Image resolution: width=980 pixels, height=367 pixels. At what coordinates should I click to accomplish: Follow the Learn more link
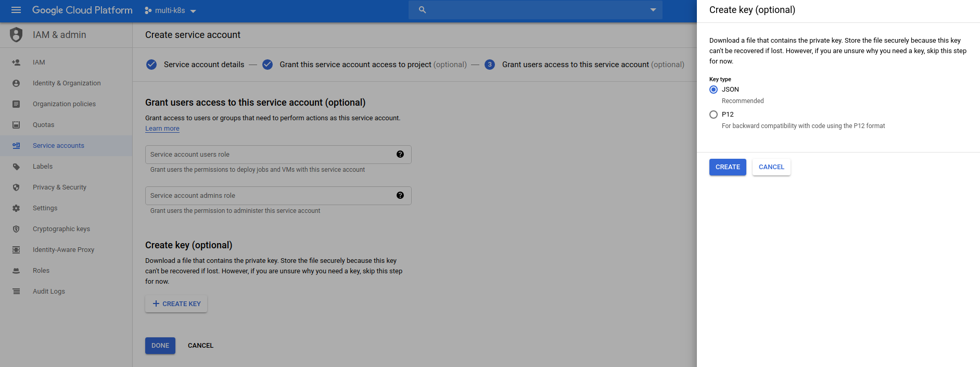[162, 129]
